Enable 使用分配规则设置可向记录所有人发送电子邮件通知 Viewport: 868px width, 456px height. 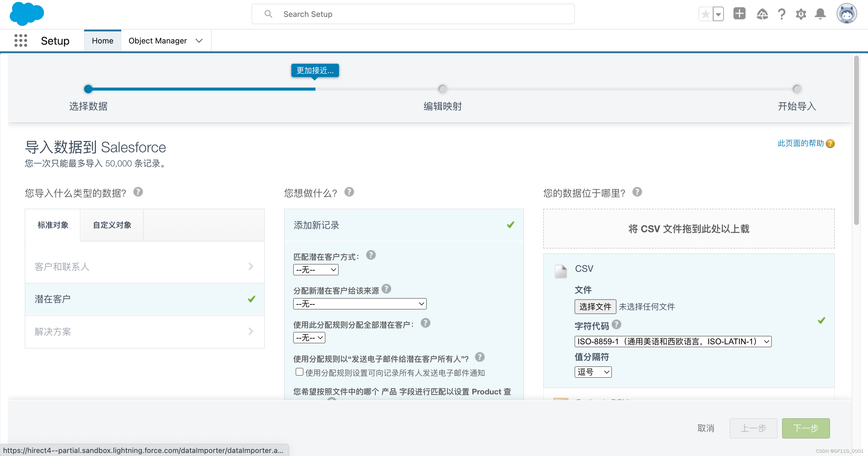pyautogui.click(x=299, y=371)
